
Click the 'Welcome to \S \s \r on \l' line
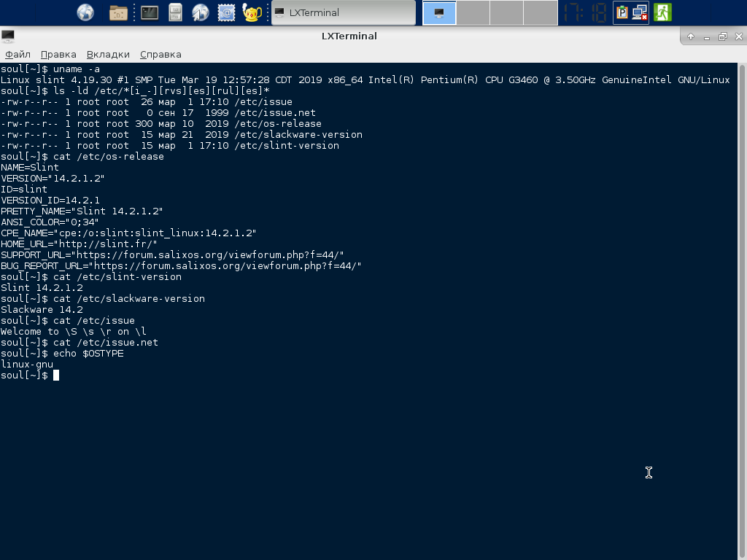[x=74, y=332]
